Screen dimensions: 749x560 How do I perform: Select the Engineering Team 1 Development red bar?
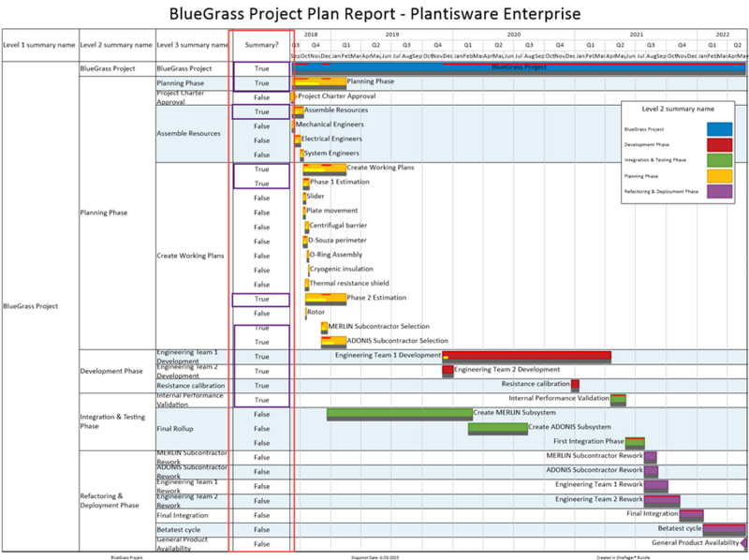pyautogui.click(x=527, y=357)
